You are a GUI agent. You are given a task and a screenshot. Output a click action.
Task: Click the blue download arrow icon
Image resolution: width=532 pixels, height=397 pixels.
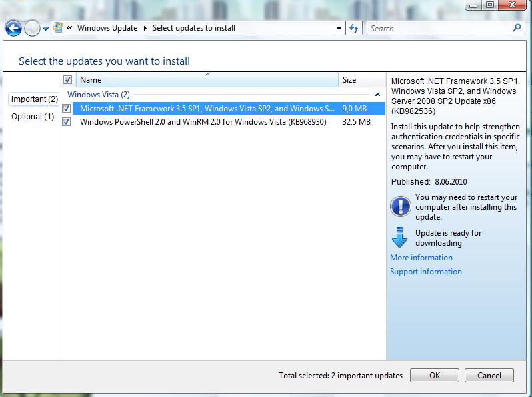(x=399, y=237)
